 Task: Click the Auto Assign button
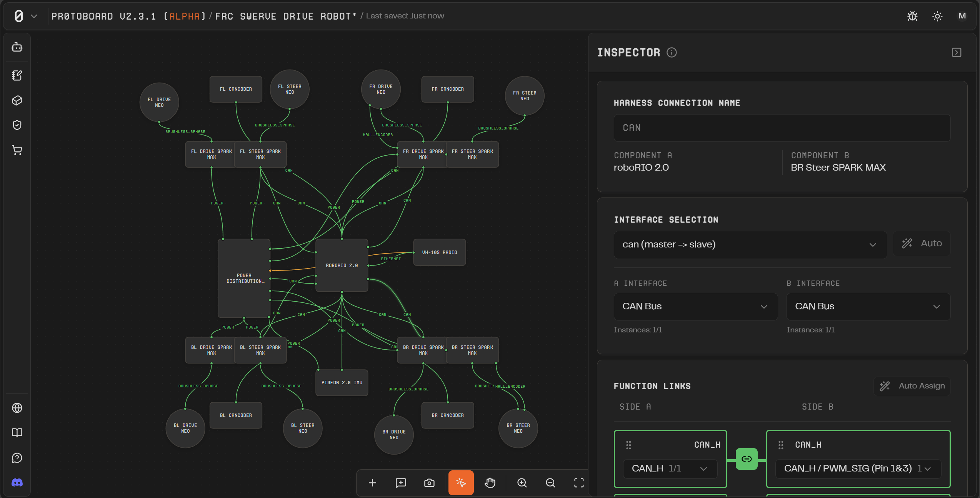click(x=912, y=386)
